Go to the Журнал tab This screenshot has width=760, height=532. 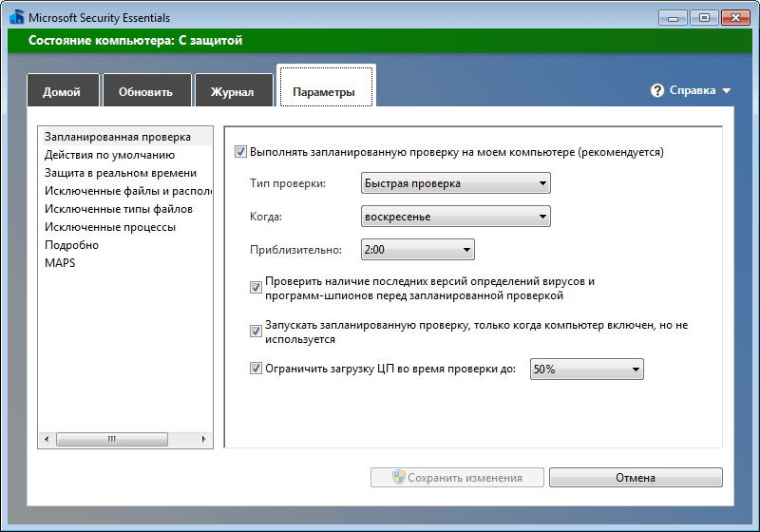[x=234, y=90]
